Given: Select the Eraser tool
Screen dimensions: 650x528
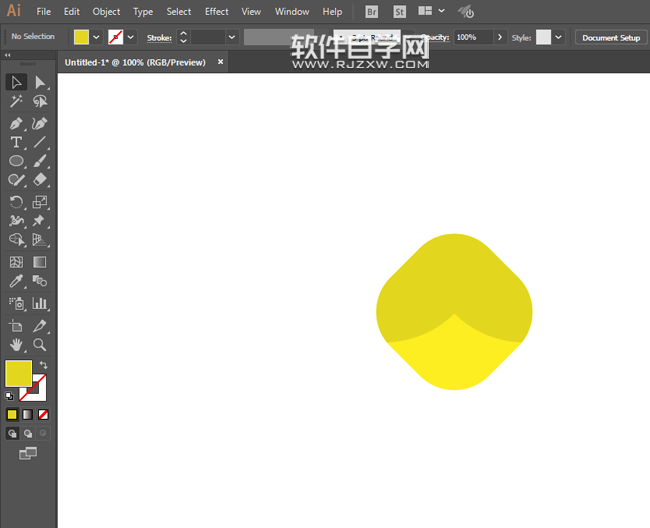Looking at the screenshot, I should (x=40, y=179).
